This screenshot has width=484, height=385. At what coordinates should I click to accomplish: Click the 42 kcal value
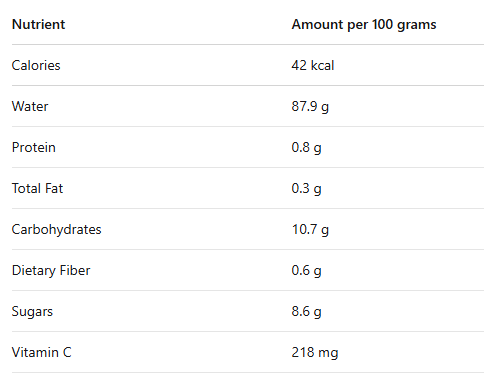point(313,65)
